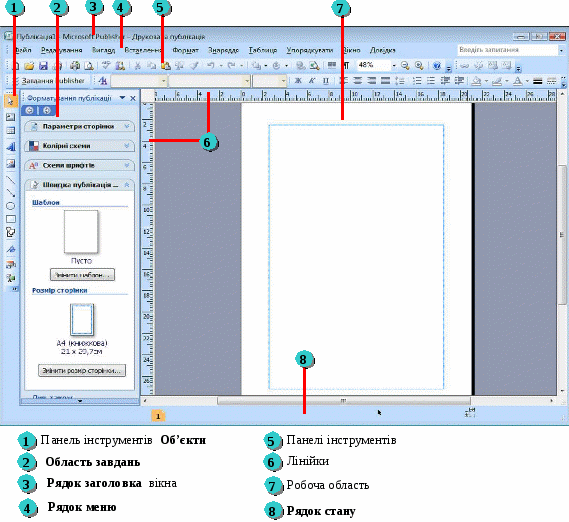Image resolution: width=569 pixels, height=522 pixels.
Task: Open the Font Color letter A button
Action: (517, 81)
